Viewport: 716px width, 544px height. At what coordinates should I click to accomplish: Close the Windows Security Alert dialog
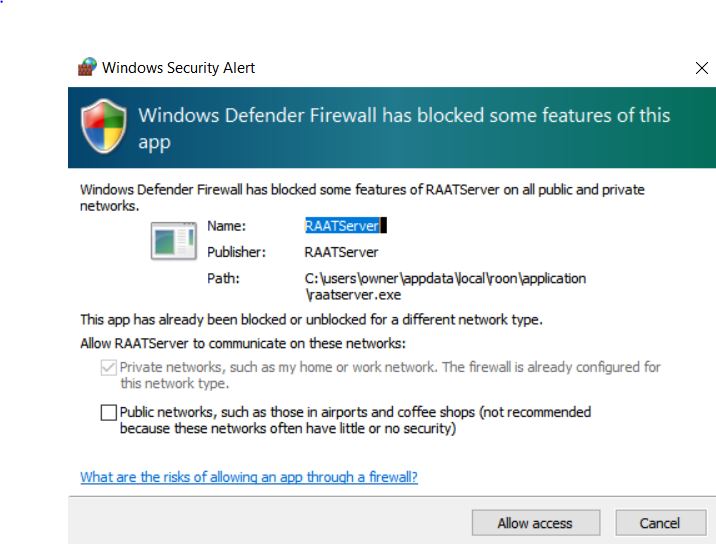coord(701,68)
